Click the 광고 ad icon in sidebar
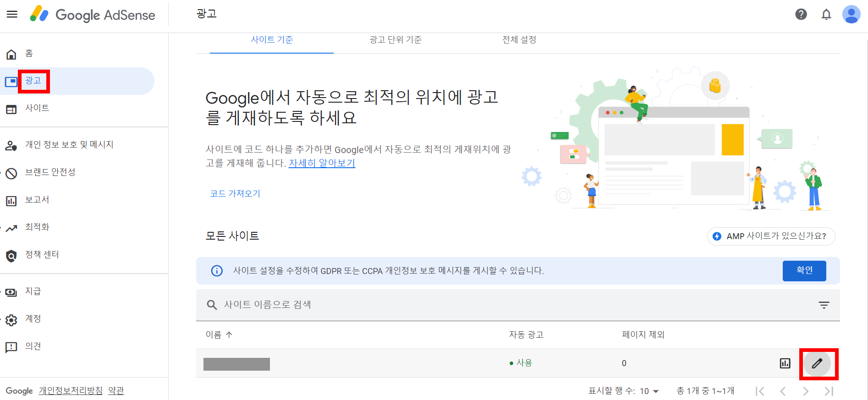The width and height of the screenshot is (868, 400). tap(11, 82)
